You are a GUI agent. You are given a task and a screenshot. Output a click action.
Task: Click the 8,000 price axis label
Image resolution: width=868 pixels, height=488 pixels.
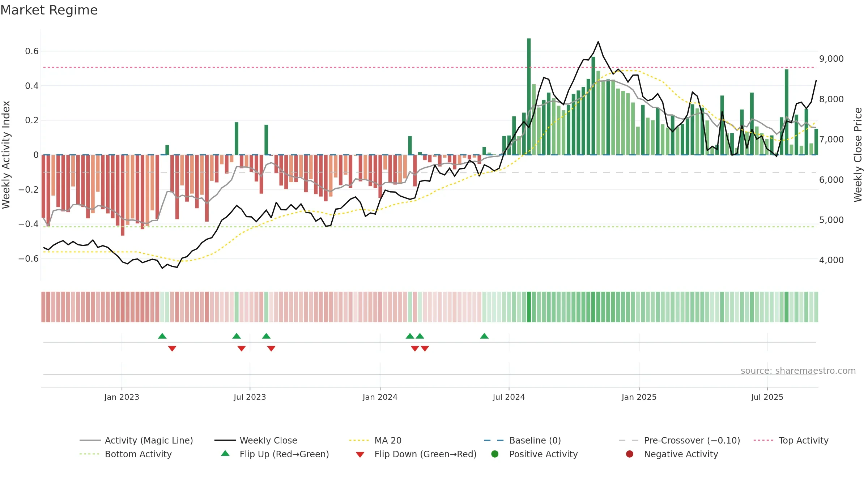831,99
